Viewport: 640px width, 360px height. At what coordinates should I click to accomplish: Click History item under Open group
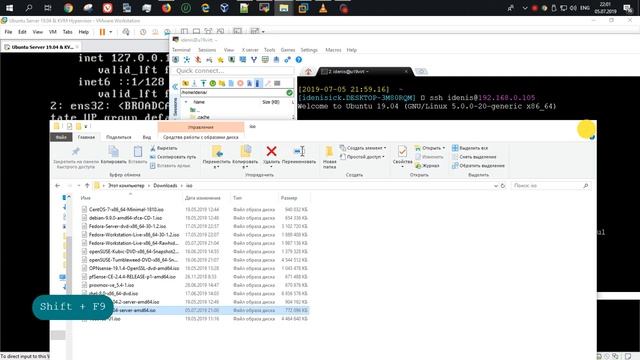427,166
